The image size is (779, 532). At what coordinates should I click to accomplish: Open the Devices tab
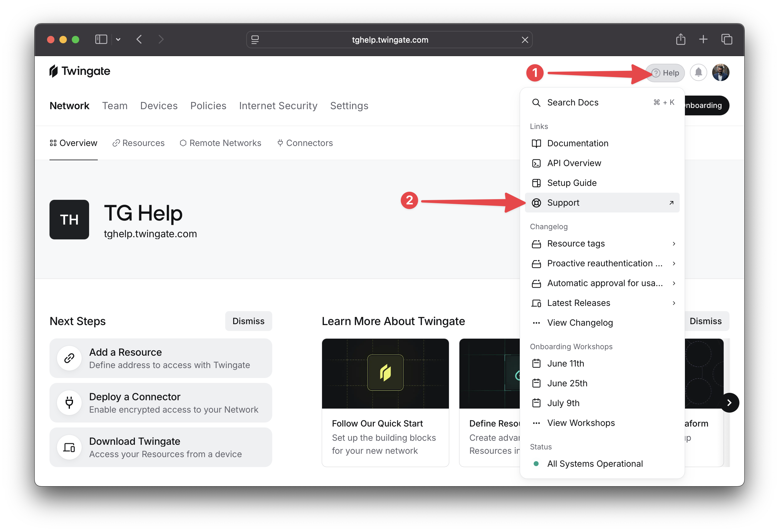click(x=159, y=106)
